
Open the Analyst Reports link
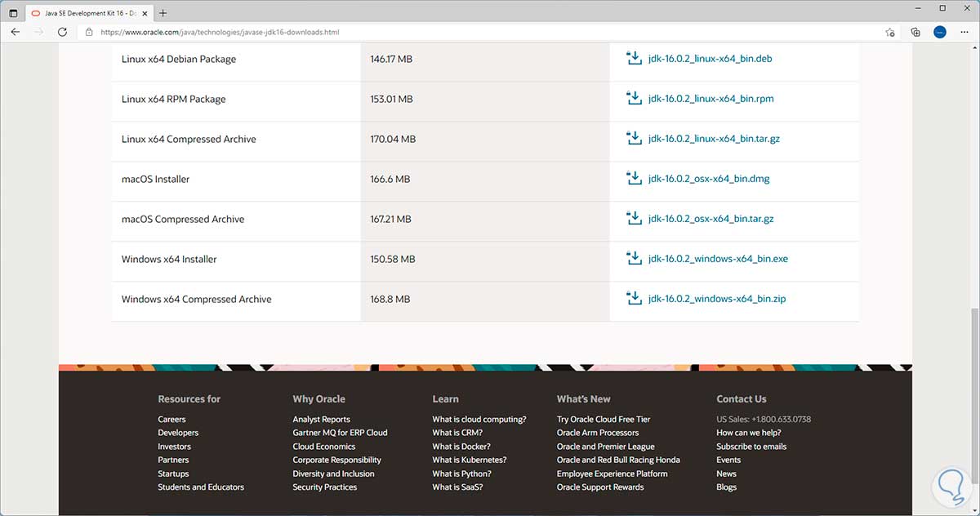[321, 420]
